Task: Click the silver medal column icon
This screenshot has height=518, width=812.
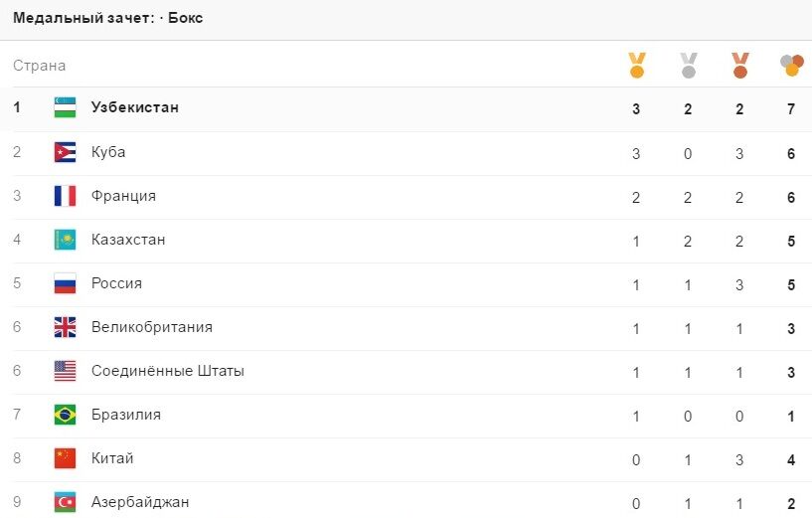Action: [688, 66]
